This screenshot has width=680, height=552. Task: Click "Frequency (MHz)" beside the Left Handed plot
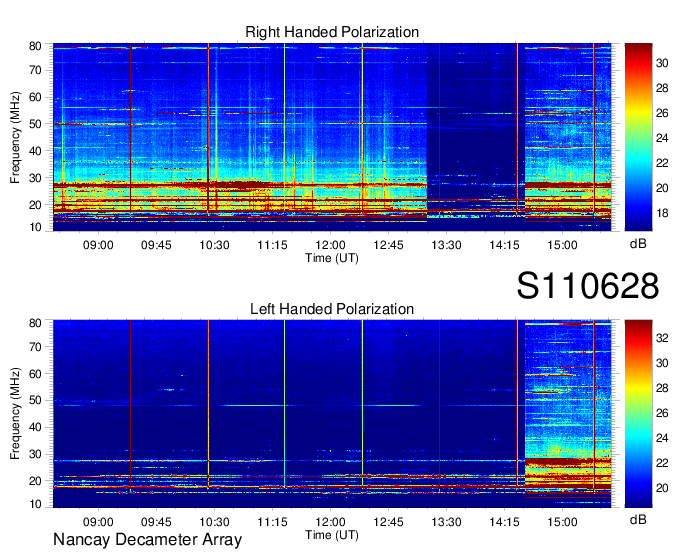coord(15,414)
